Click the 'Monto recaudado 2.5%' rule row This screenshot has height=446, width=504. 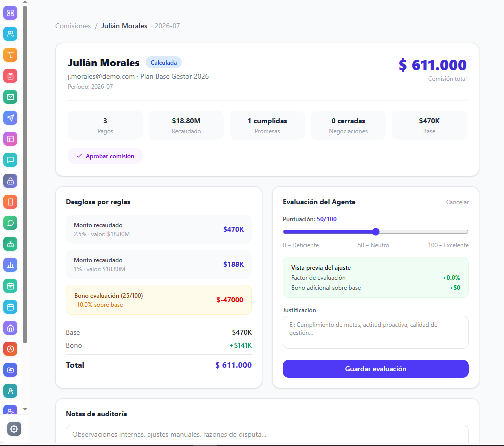pyautogui.click(x=159, y=229)
